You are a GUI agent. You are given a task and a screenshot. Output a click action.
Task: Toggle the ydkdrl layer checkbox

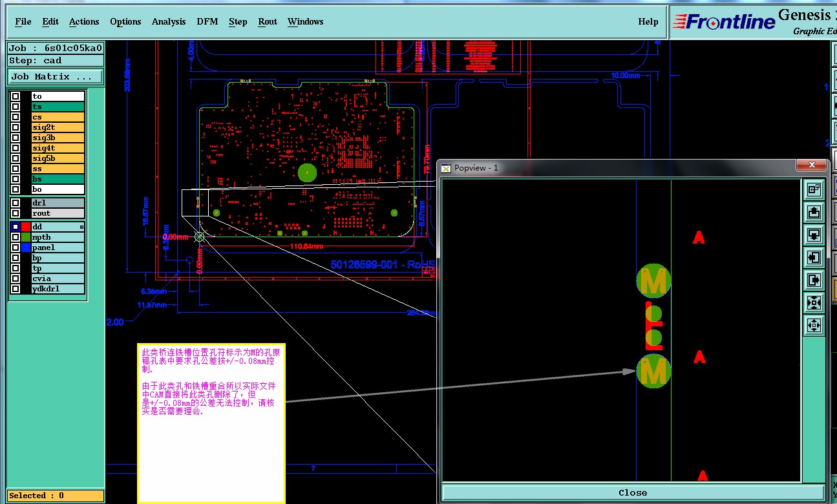click(x=16, y=289)
